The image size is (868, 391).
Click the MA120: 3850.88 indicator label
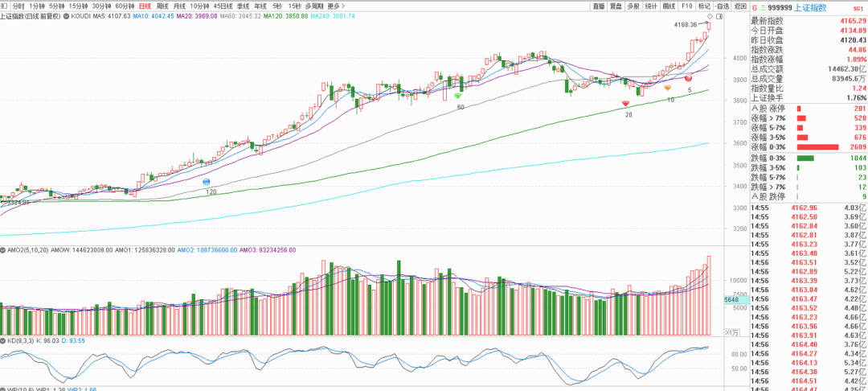285,17
